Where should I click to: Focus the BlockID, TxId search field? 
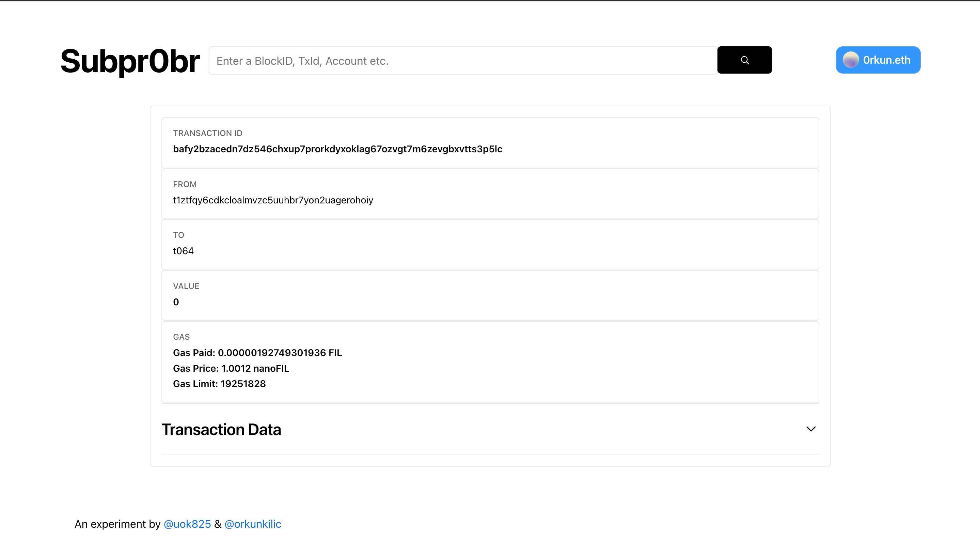click(x=463, y=61)
